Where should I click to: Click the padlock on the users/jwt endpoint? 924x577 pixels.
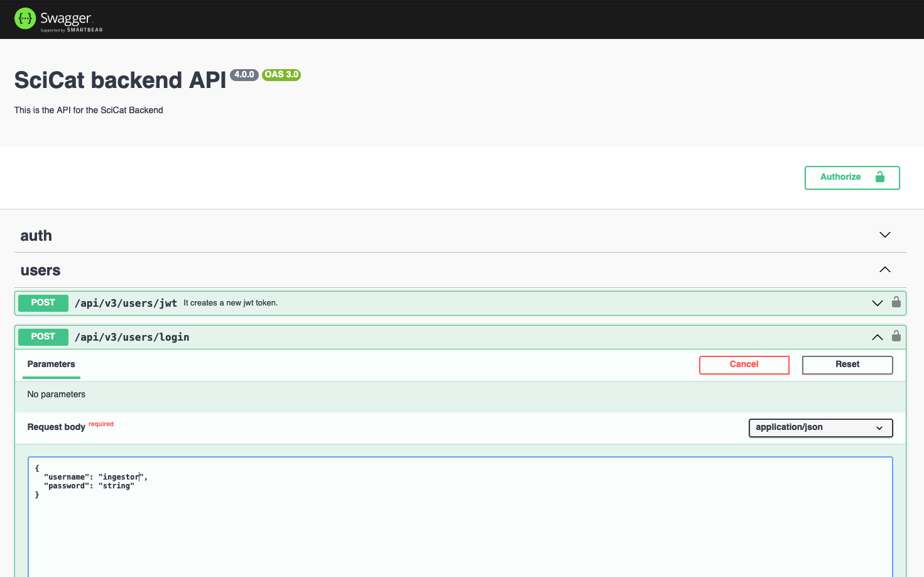(x=896, y=302)
